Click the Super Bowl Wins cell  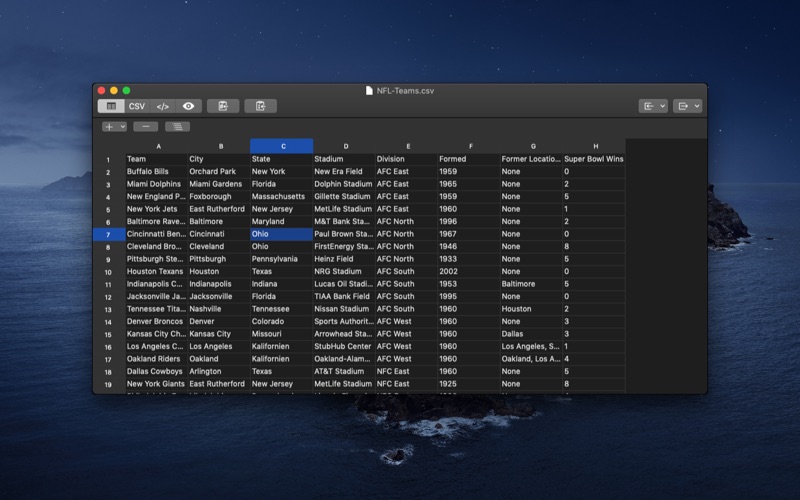point(594,159)
